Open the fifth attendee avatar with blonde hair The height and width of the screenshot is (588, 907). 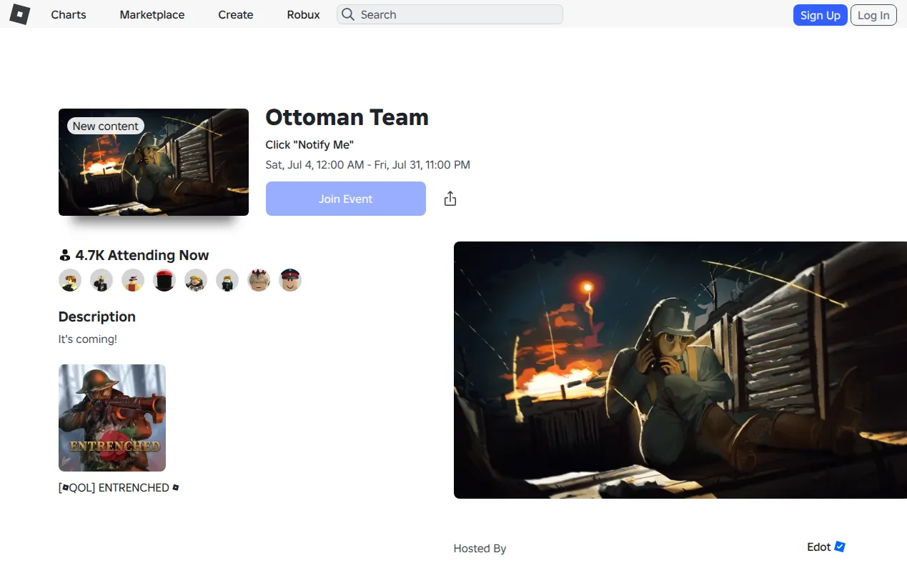[x=196, y=280]
